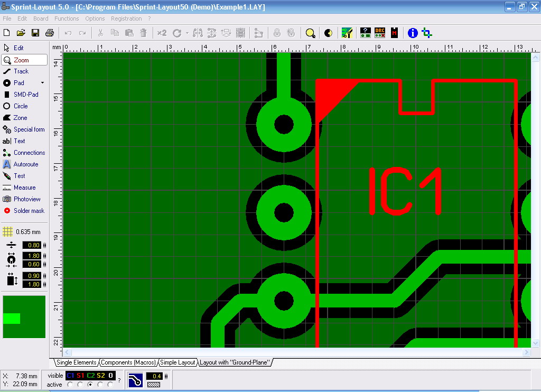
Task: Toggle visibility of S2 layer
Action: [x=101, y=376]
